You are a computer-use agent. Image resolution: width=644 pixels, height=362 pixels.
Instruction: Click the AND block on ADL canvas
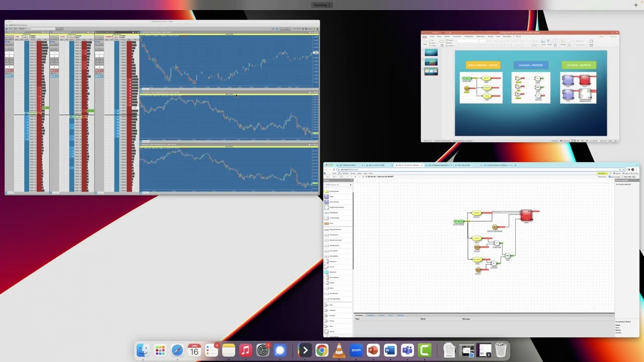tap(508, 255)
